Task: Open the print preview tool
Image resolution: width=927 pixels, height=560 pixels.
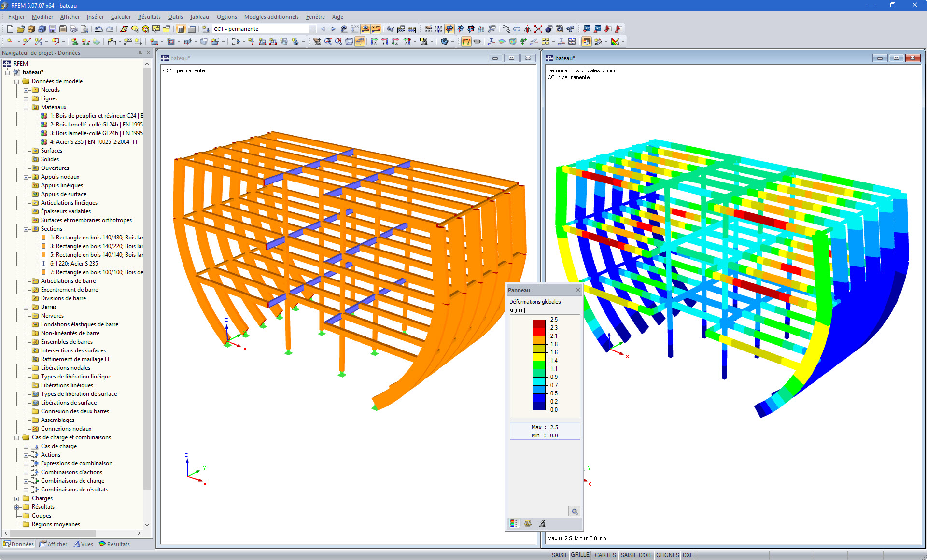Action: point(84,29)
